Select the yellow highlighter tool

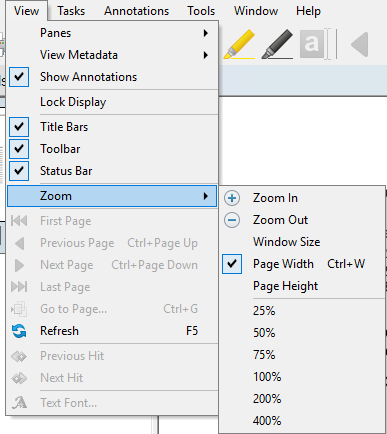tap(239, 44)
